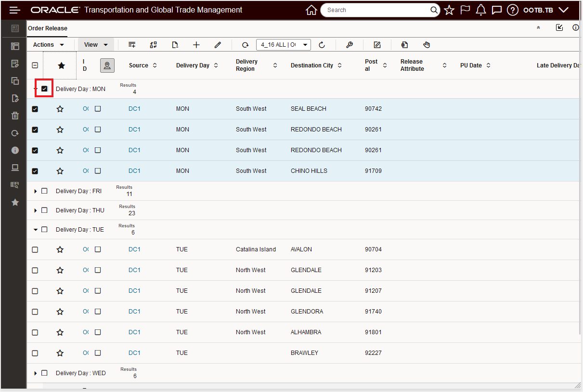Click the new document toolbar icon

[175, 45]
